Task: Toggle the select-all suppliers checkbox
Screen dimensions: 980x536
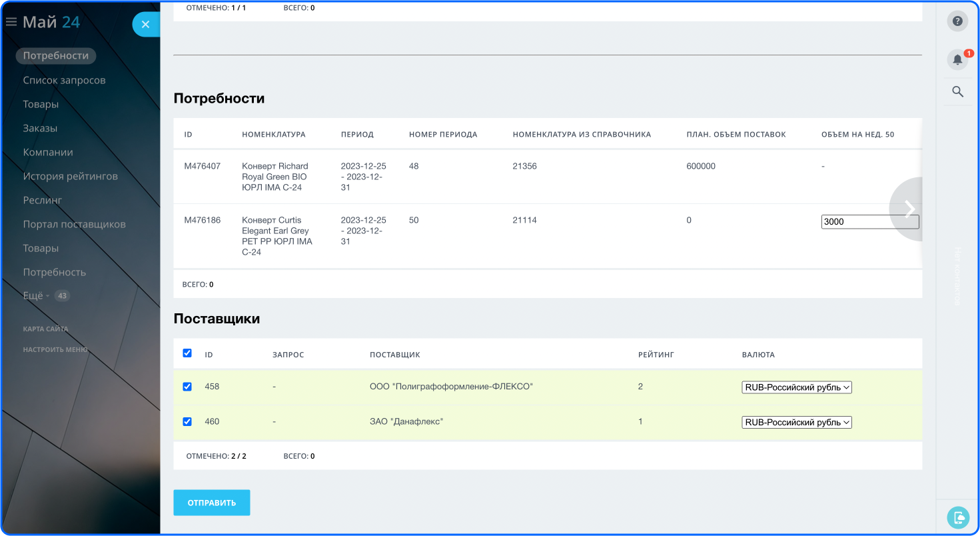Action: pyautogui.click(x=187, y=353)
